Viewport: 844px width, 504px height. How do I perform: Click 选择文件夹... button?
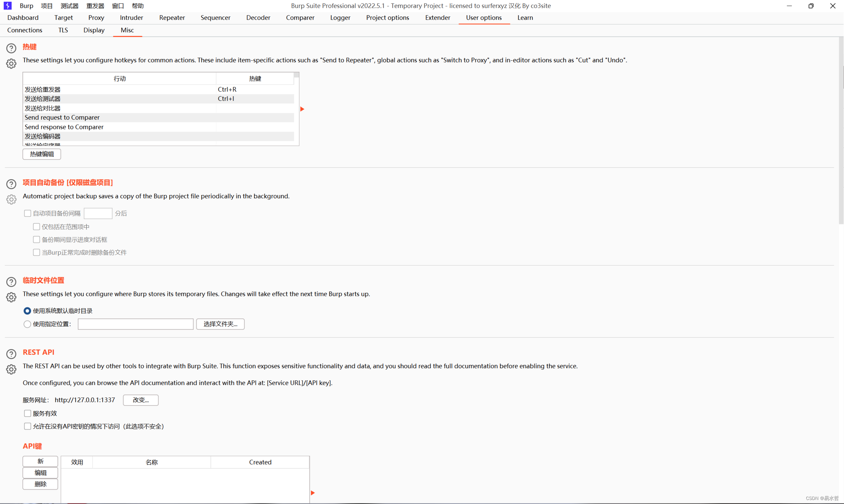pyautogui.click(x=220, y=324)
